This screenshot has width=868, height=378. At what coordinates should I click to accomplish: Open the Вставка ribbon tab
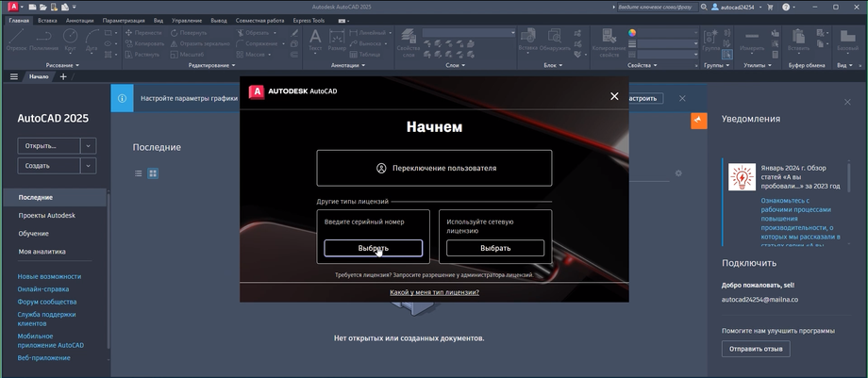pos(47,21)
